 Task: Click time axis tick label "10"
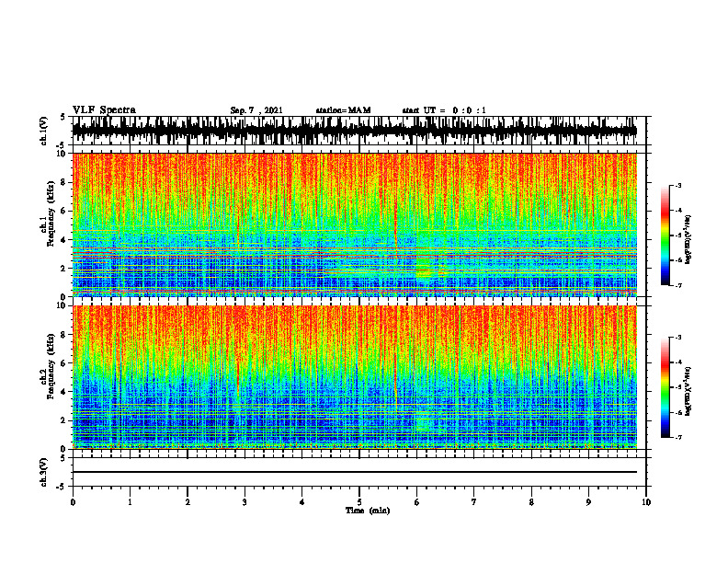coord(646,502)
